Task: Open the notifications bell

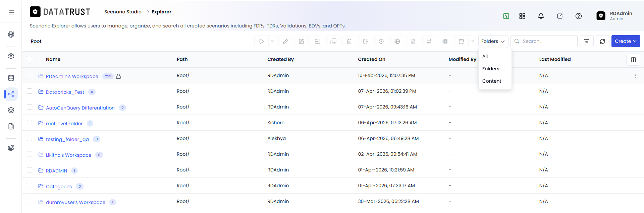Action: (541, 16)
